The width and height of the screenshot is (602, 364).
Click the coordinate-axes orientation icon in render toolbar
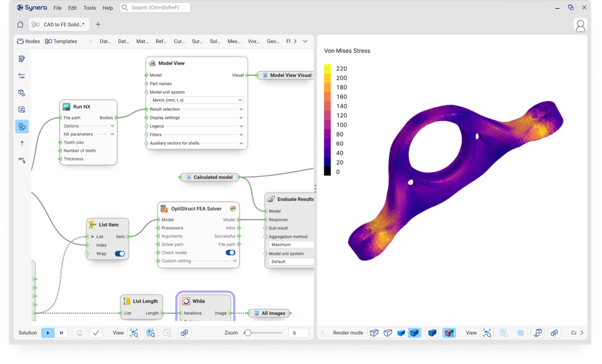coord(537,333)
